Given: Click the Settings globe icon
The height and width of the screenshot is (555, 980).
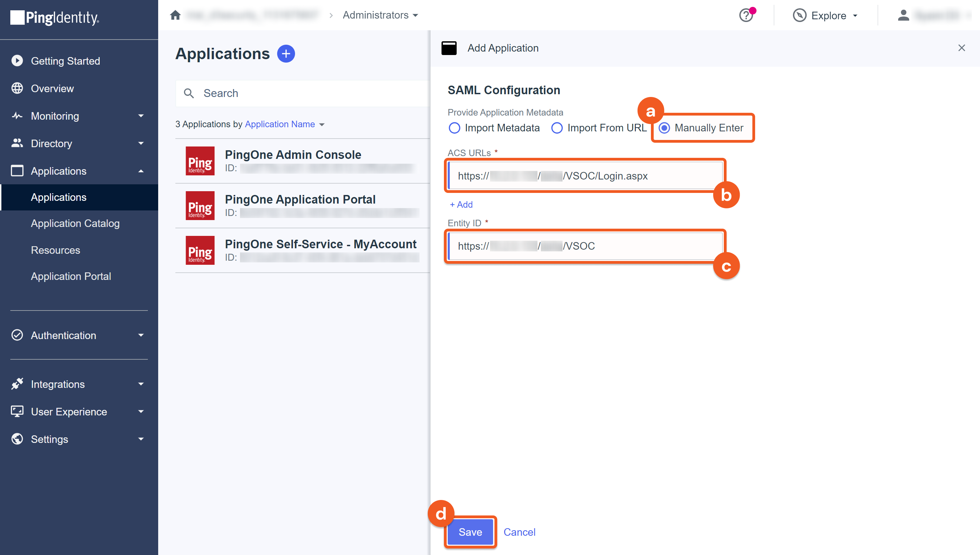Looking at the screenshot, I should pyautogui.click(x=17, y=439).
